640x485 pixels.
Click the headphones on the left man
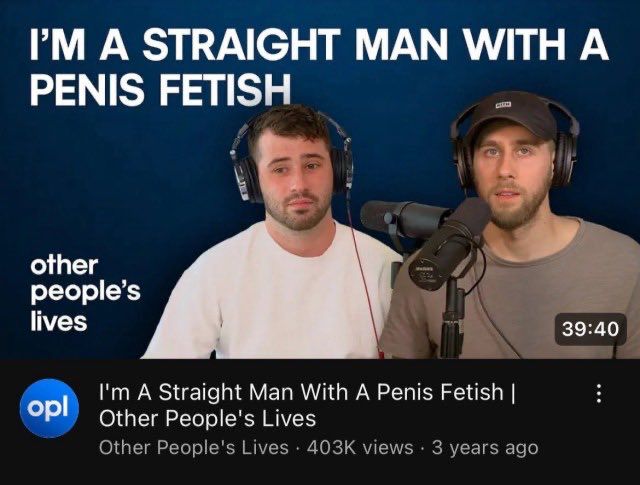tap(291, 157)
